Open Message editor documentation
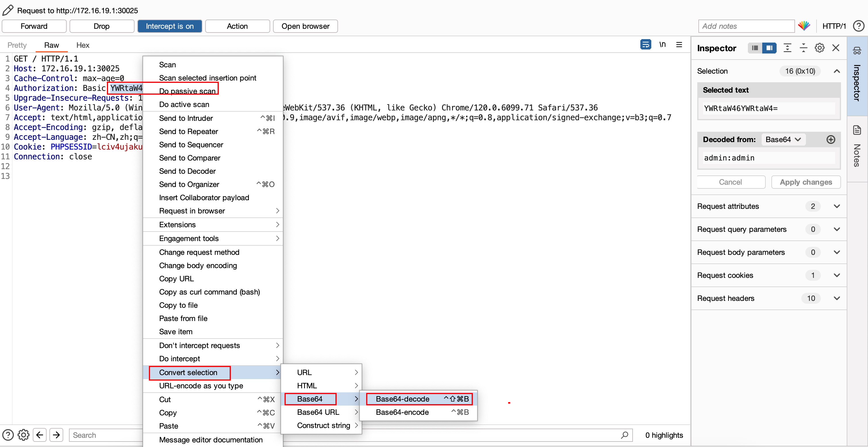 click(x=213, y=440)
